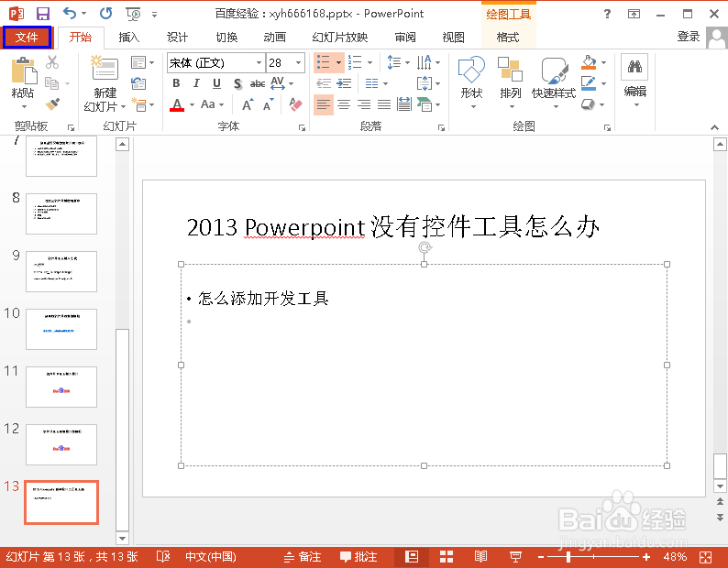Click zoom out minus button

(540, 556)
